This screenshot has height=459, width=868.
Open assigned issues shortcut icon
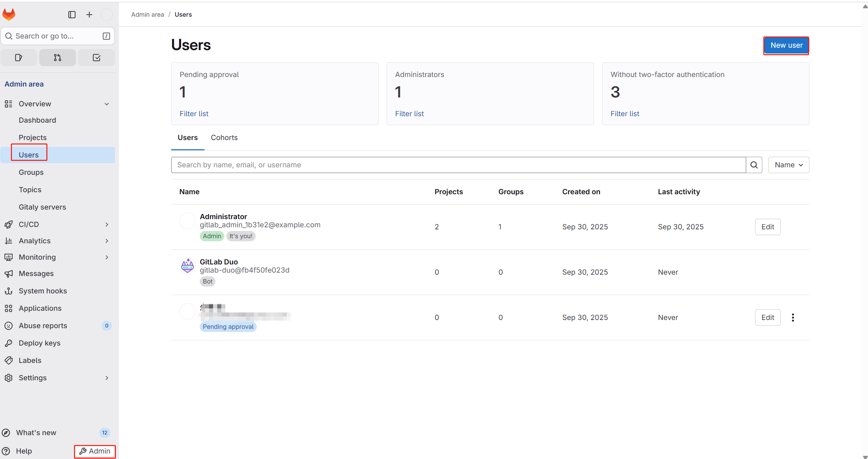(x=19, y=58)
